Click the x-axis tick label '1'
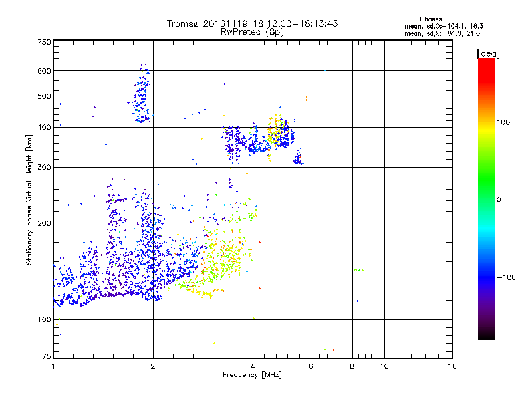 point(53,366)
